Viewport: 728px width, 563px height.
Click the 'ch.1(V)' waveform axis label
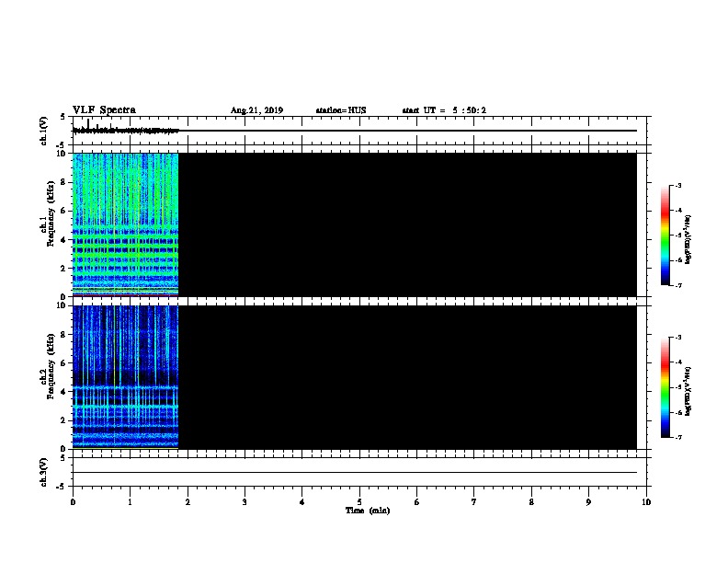pyautogui.click(x=43, y=131)
